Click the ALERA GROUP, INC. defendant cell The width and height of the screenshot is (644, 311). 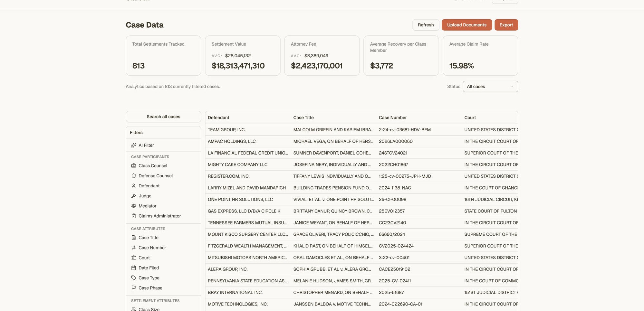pos(228,269)
